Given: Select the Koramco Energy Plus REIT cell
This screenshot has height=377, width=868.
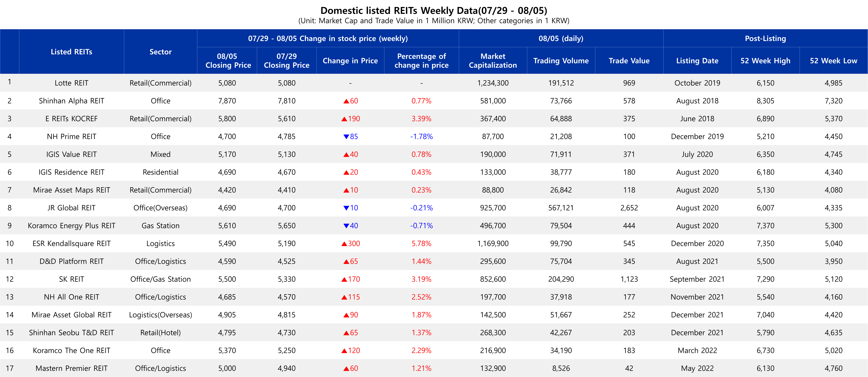Looking at the screenshot, I should coord(71,226).
